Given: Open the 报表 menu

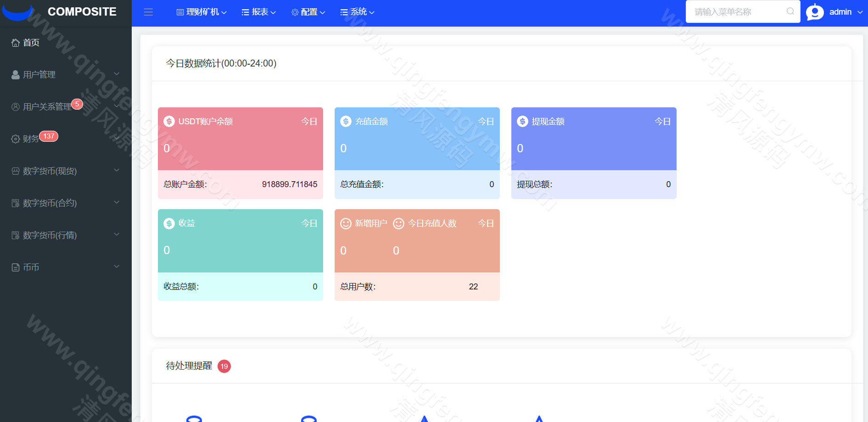Looking at the screenshot, I should (258, 12).
